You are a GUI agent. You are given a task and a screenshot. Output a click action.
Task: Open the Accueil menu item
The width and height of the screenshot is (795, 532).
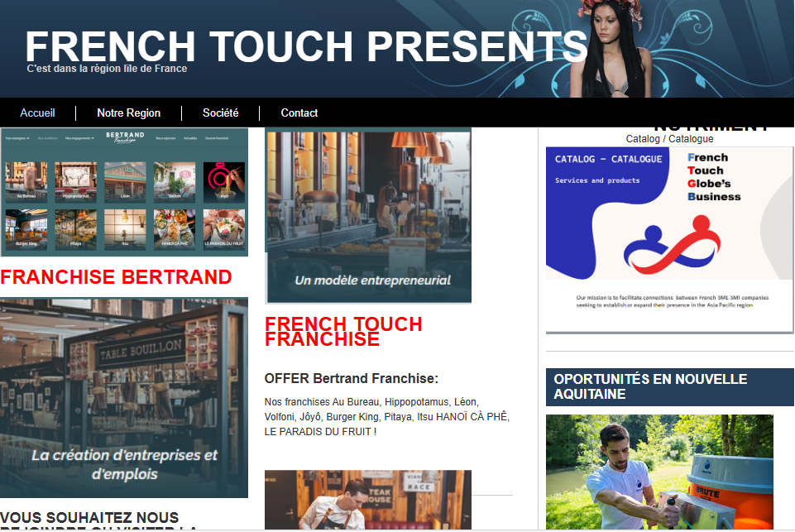37,113
